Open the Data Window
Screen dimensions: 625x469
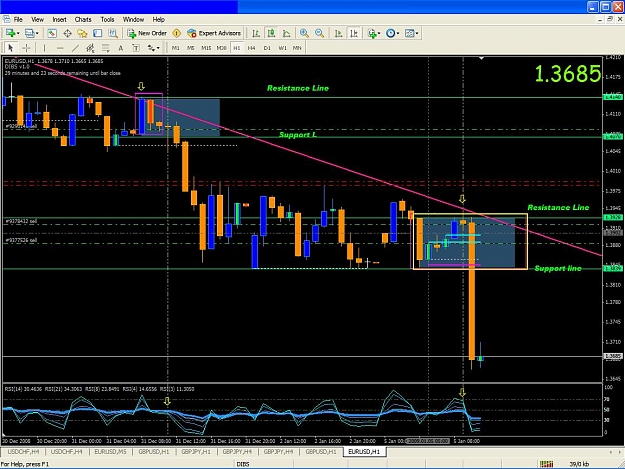click(x=67, y=33)
